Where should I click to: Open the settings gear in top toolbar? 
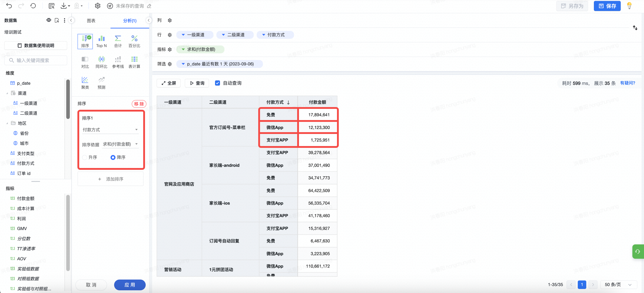[x=98, y=6]
